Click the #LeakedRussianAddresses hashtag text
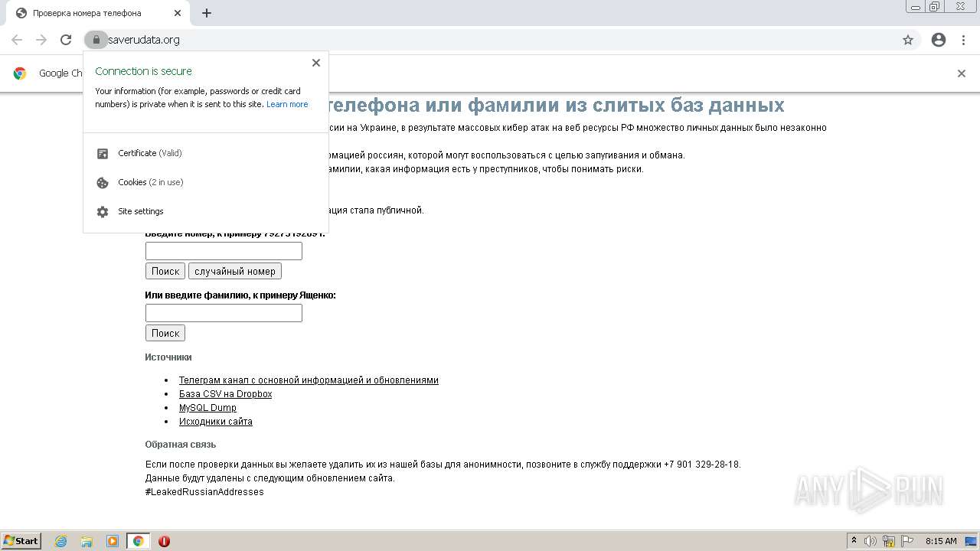The image size is (980, 551). [x=204, y=492]
